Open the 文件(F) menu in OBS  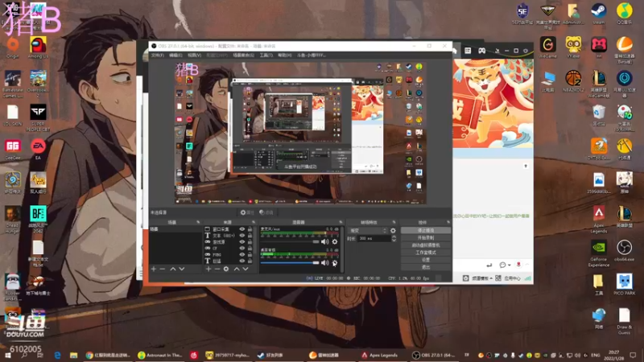tap(158, 55)
